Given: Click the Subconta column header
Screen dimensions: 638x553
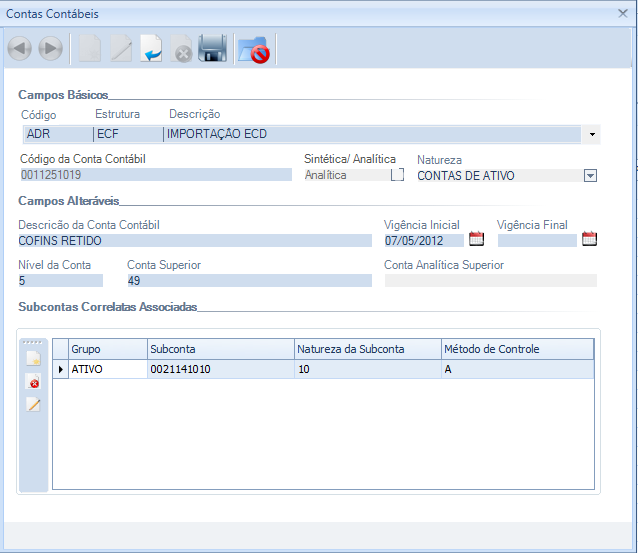Looking at the screenshot, I should coord(220,349).
